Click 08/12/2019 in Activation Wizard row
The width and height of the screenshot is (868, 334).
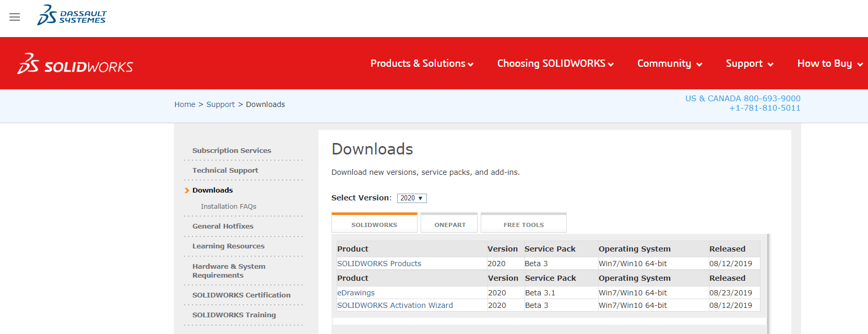[730, 305]
